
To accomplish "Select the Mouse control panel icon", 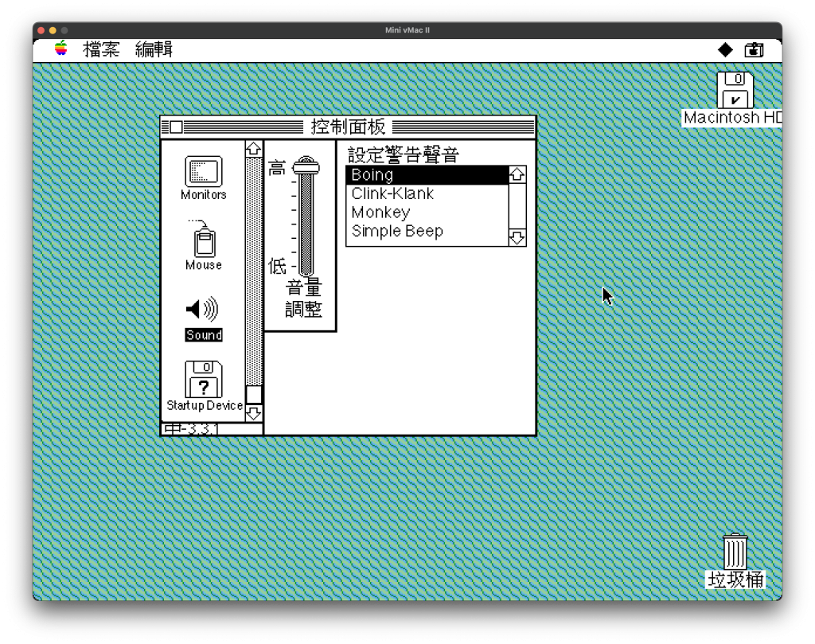I will 204,242.
